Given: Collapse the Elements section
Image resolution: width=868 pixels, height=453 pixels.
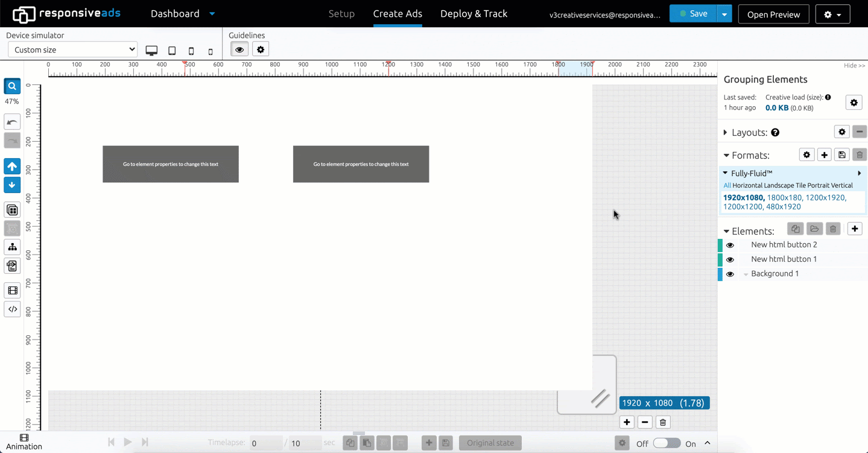Looking at the screenshot, I should pyautogui.click(x=726, y=232).
